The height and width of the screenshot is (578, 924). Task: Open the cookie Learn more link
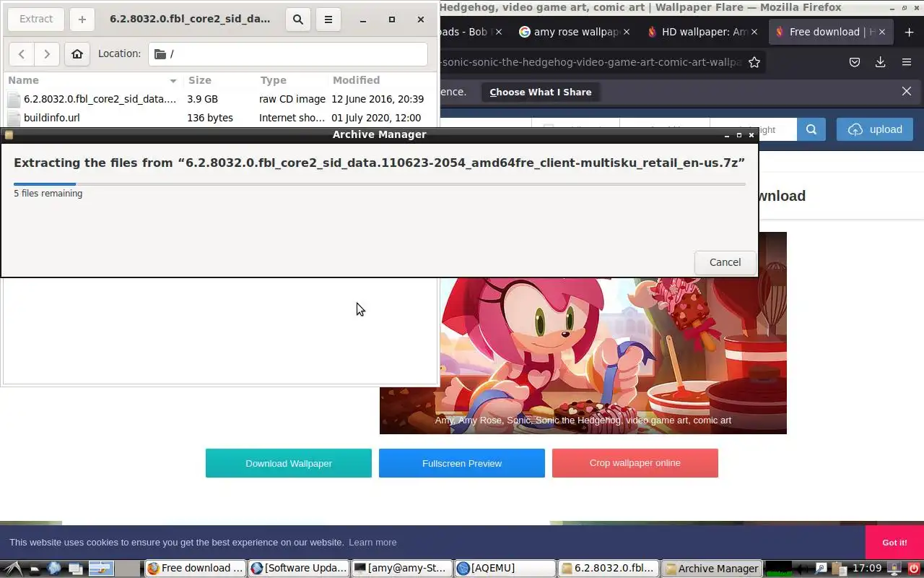pos(372,542)
